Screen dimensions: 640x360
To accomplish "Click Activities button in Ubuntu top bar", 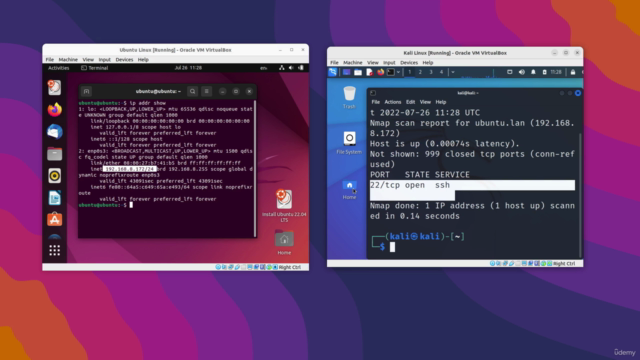I will pos(58,68).
